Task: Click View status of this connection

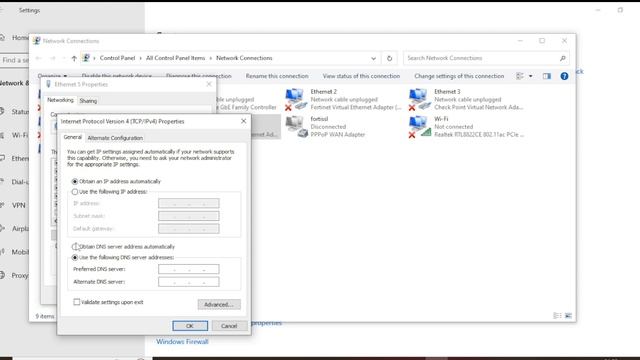Action: 361,76
